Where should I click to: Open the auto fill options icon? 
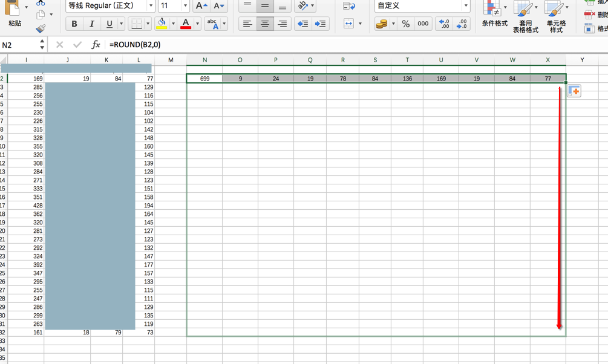click(574, 91)
